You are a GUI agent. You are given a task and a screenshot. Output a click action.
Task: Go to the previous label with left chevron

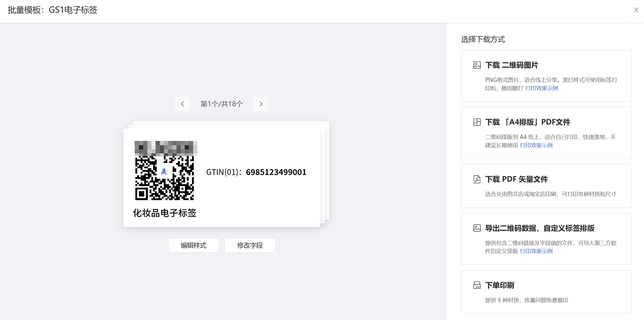[182, 104]
